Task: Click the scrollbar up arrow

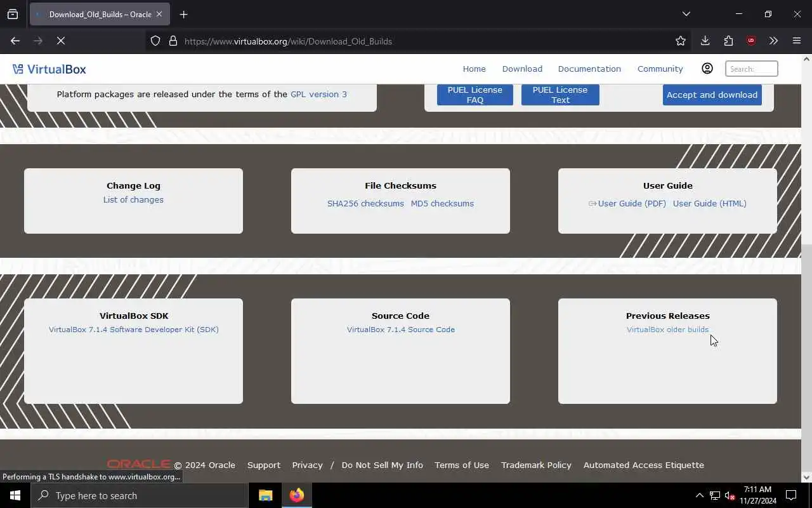Action: click(x=806, y=59)
